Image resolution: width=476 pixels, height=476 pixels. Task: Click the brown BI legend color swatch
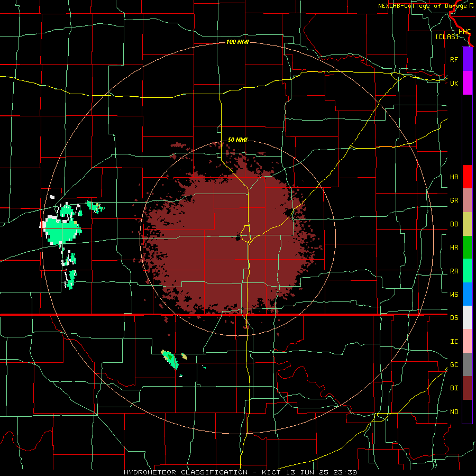tap(467, 388)
